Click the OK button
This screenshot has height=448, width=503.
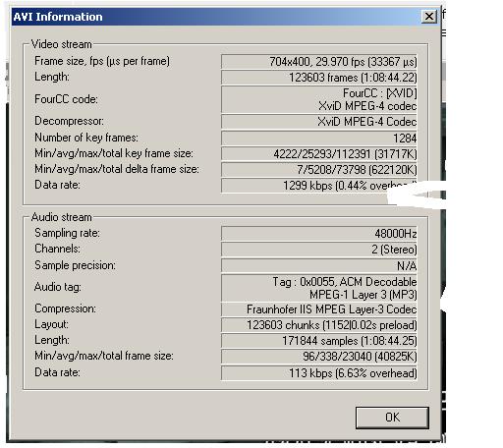(392, 418)
